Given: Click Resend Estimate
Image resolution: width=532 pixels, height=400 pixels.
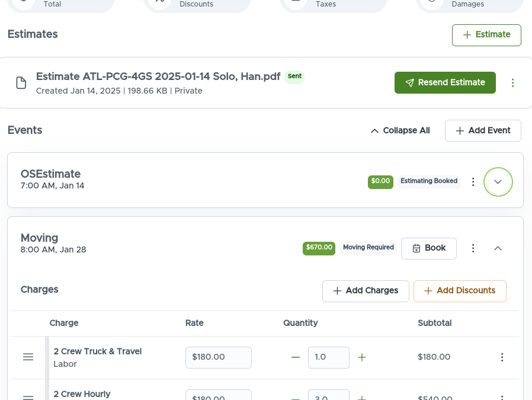Looking at the screenshot, I should click(x=445, y=82).
